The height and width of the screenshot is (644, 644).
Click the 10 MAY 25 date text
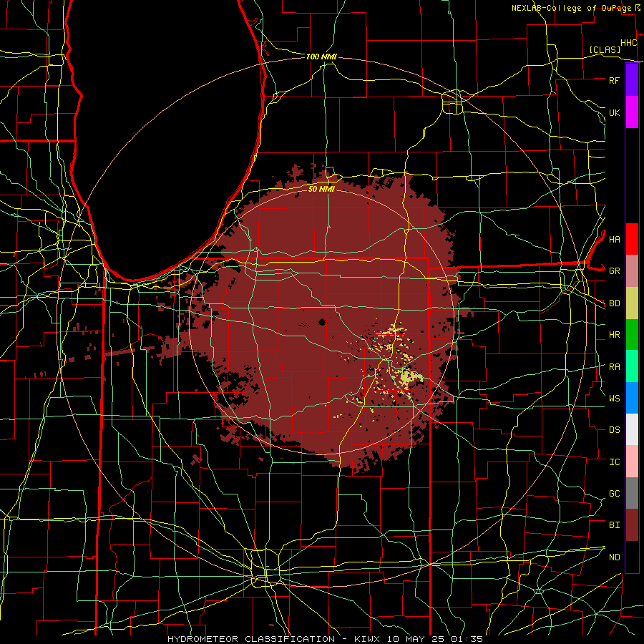click(x=416, y=639)
